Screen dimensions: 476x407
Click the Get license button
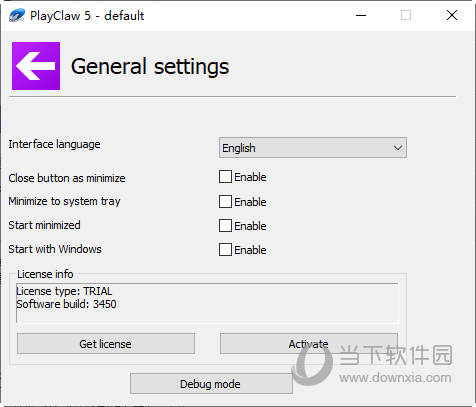tap(106, 344)
